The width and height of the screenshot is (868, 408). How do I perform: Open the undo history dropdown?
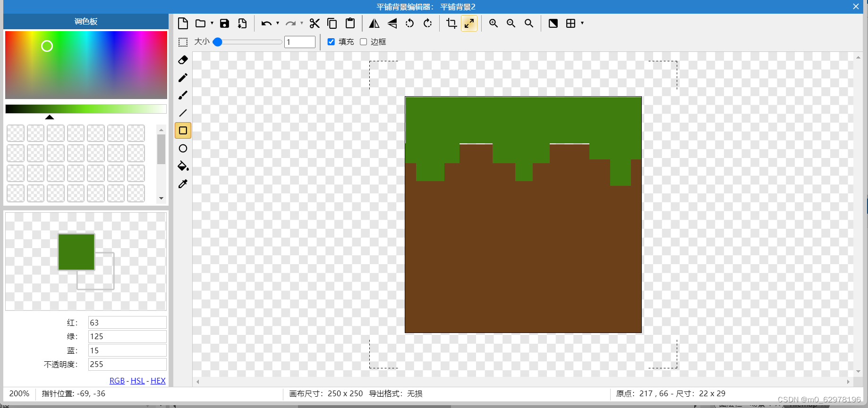point(278,23)
